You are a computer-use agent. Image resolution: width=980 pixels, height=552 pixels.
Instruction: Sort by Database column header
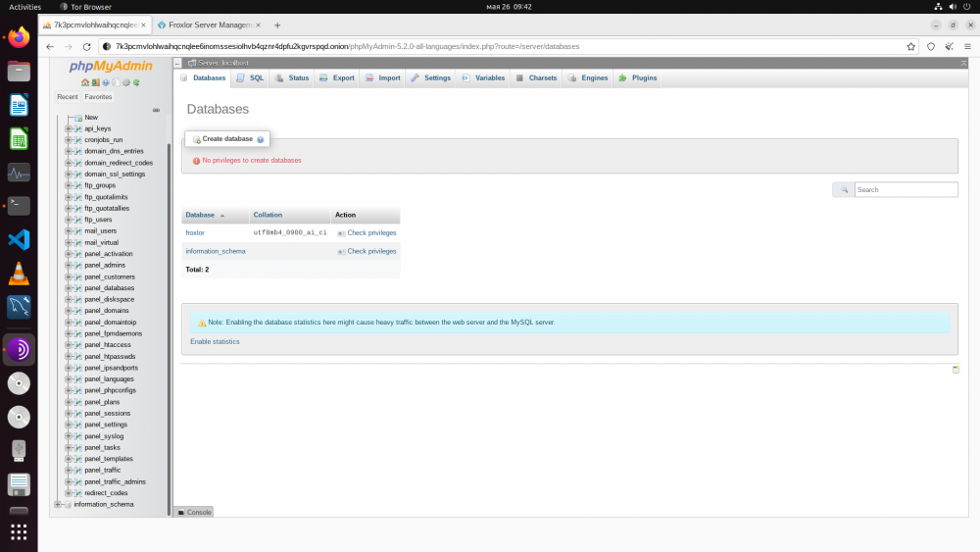click(x=200, y=215)
